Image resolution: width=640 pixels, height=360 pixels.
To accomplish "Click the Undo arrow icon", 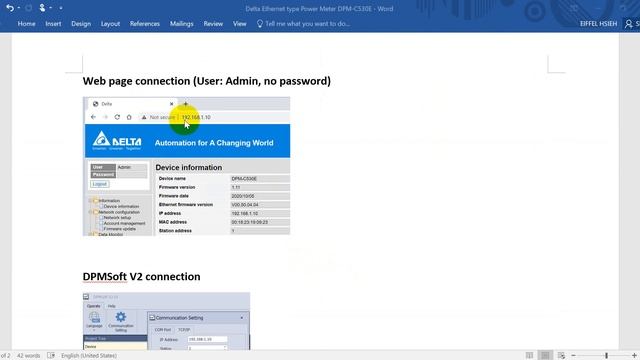I will 10,8.
